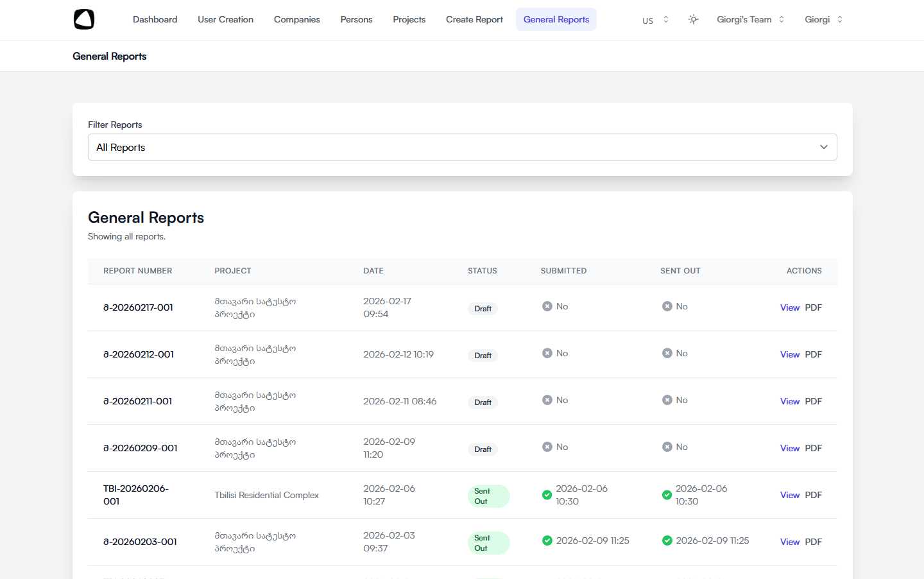Open PDF of report მ-20260209-001
Viewport: 924px width, 579px height.
click(x=813, y=448)
